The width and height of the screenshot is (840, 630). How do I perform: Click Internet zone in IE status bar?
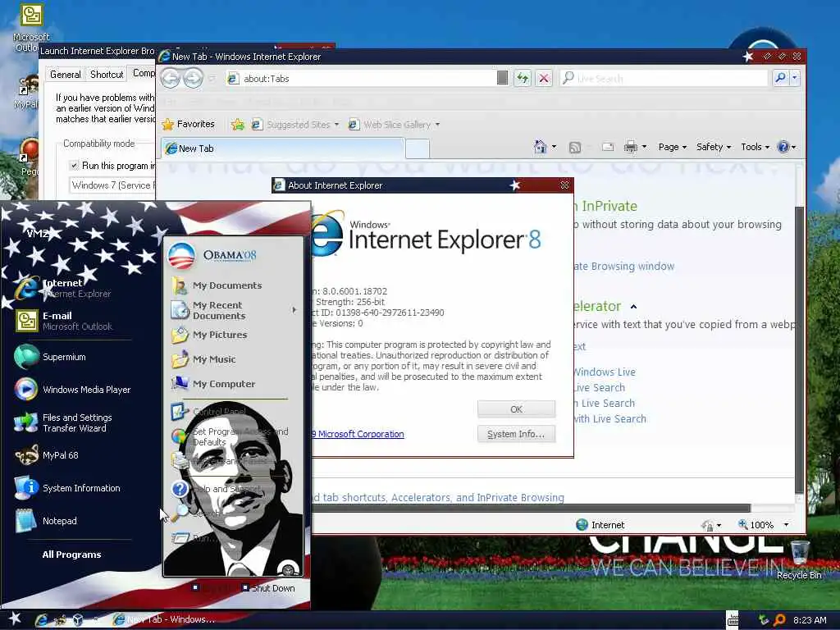click(x=600, y=525)
